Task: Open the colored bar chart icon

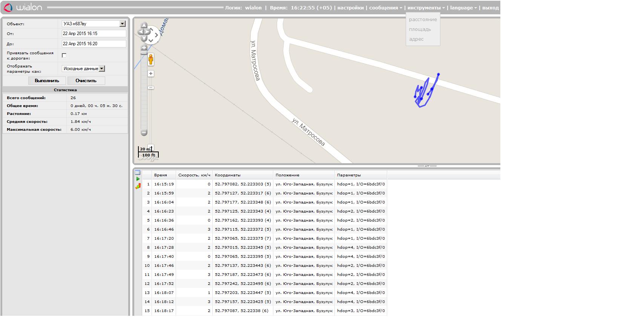Action: (138, 186)
